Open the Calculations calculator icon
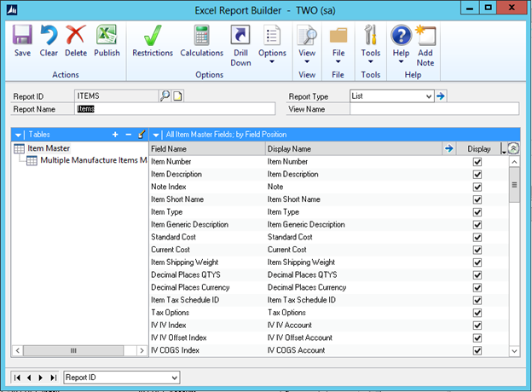532x392 pixels. coord(201,35)
